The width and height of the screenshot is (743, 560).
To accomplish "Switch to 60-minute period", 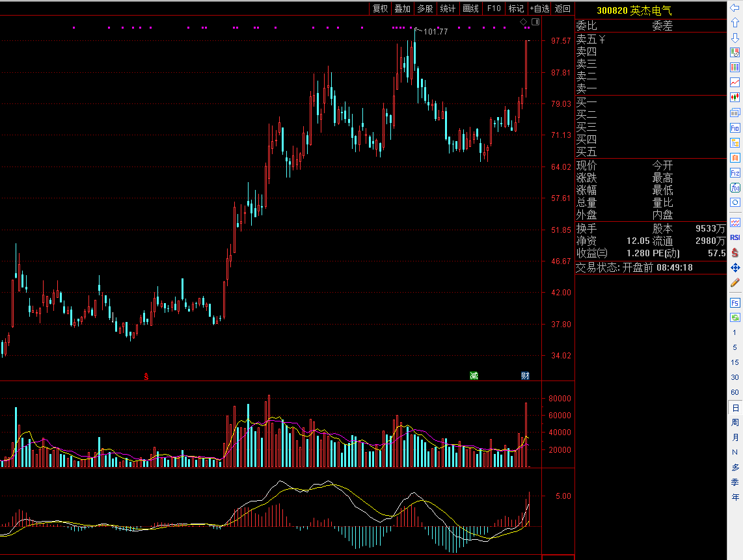I will click(x=735, y=392).
